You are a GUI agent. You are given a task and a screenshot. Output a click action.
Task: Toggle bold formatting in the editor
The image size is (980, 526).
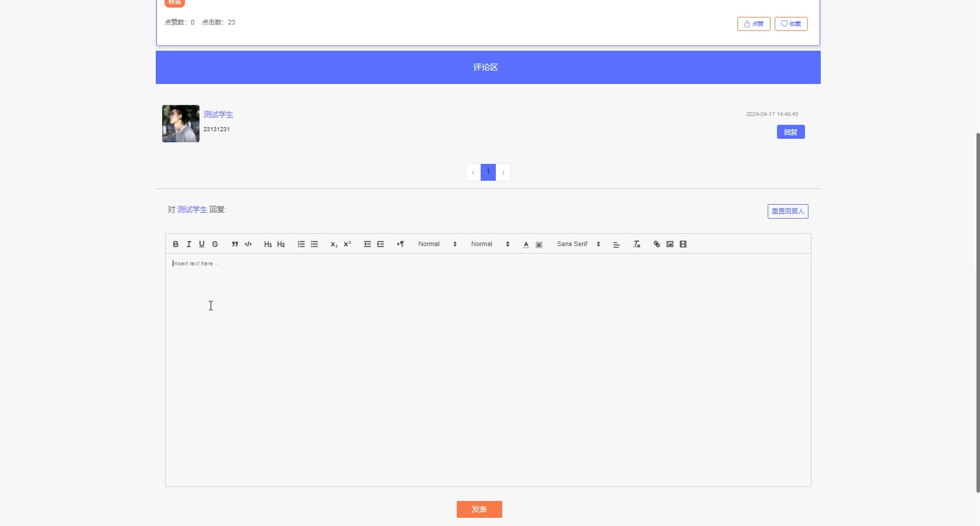tap(176, 244)
